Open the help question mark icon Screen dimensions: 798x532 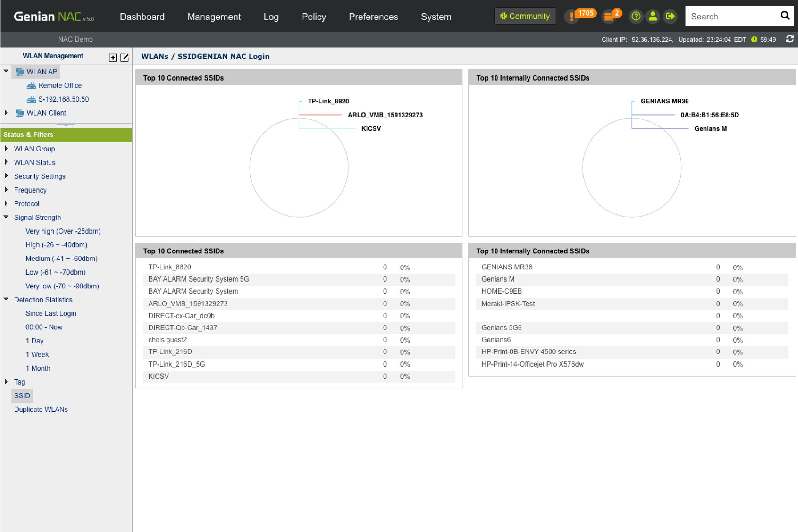click(636, 16)
